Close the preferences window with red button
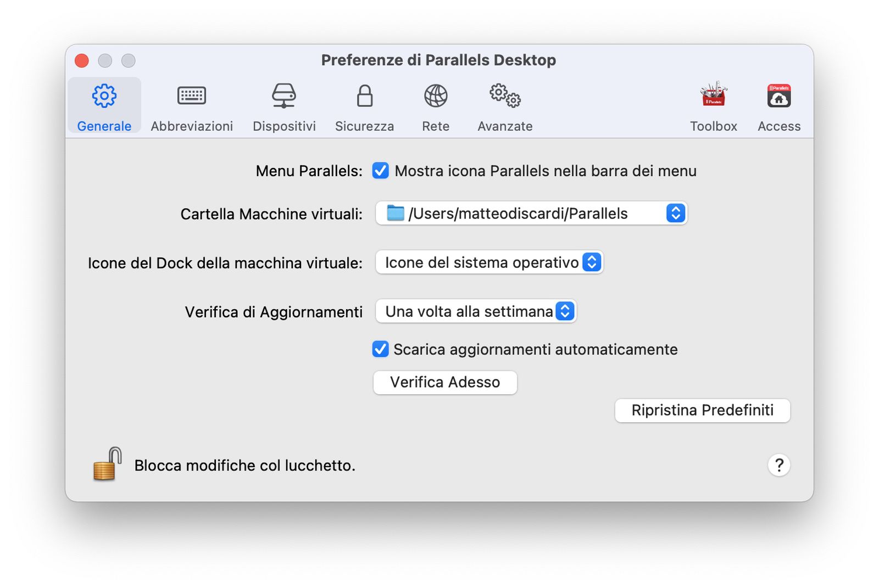Viewport: 879px width, 588px height. pyautogui.click(x=82, y=60)
